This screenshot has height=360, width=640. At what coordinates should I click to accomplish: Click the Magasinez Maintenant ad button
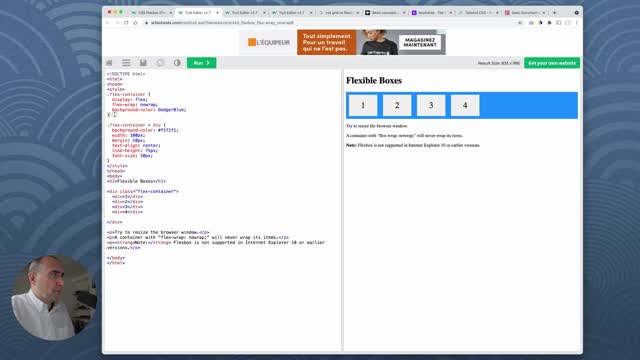pyautogui.click(x=420, y=42)
